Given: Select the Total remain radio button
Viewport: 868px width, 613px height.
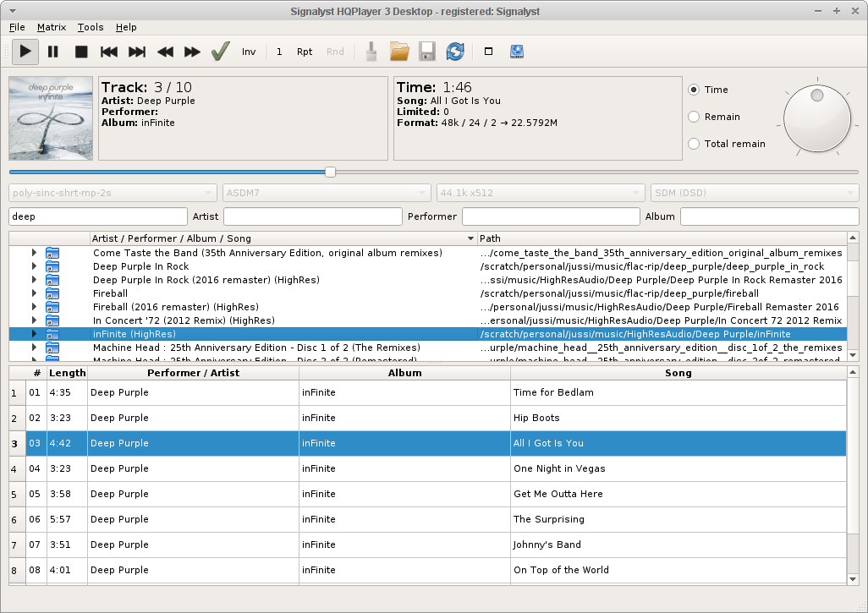Looking at the screenshot, I should coord(694,144).
